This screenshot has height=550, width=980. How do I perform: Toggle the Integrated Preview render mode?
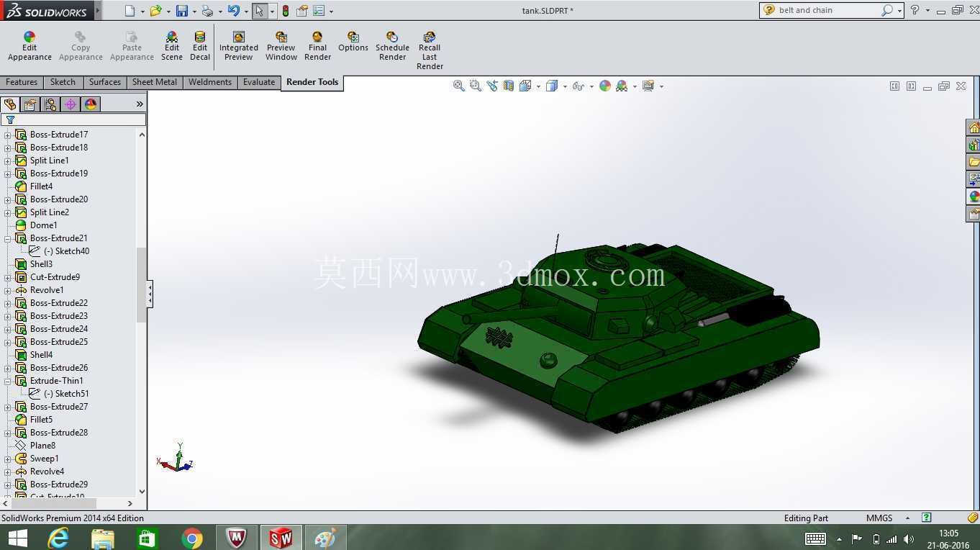(239, 46)
